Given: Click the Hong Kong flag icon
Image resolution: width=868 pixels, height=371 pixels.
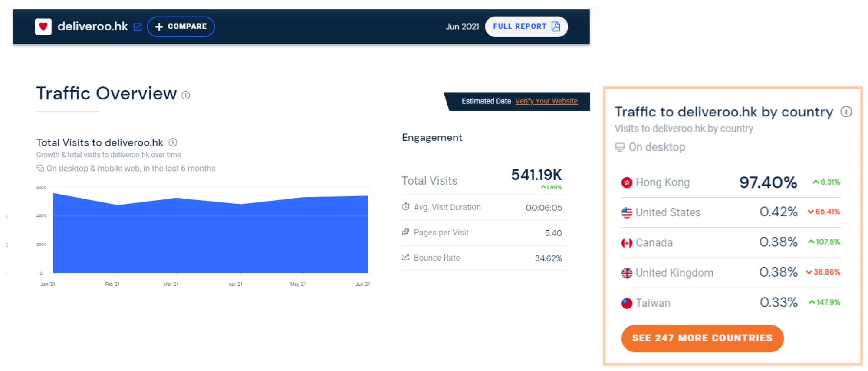Looking at the screenshot, I should pyautogui.click(x=627, y=182).
